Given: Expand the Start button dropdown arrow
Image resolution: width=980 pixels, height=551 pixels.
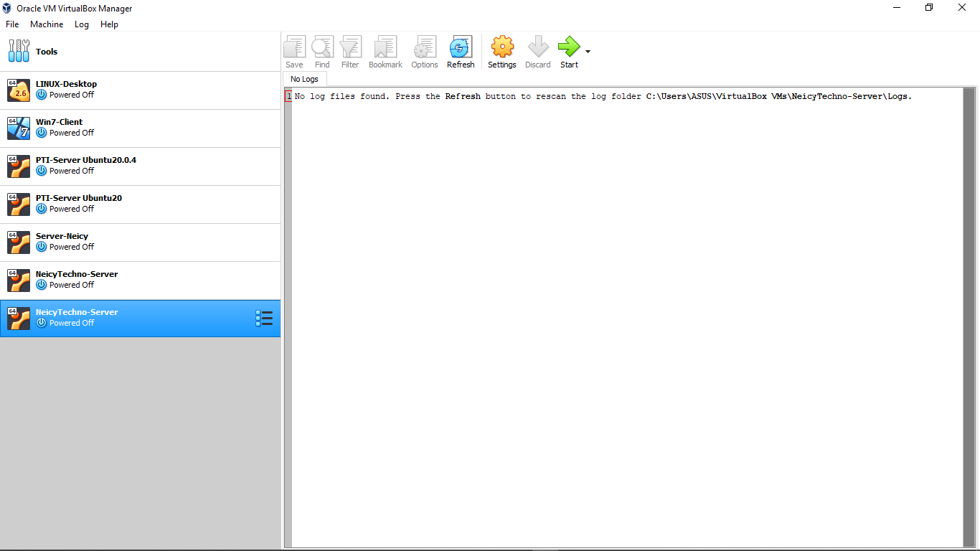Looking at the screenshot, I should coord(588,52).
